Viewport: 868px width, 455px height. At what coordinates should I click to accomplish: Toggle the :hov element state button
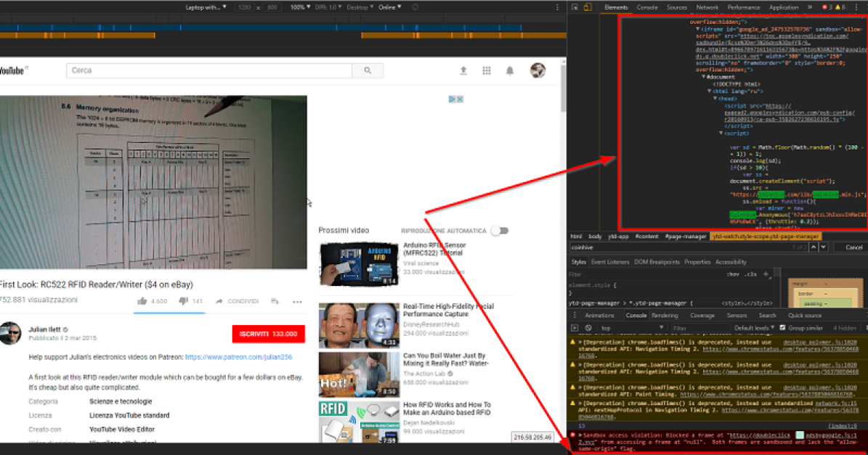point(733,274)
